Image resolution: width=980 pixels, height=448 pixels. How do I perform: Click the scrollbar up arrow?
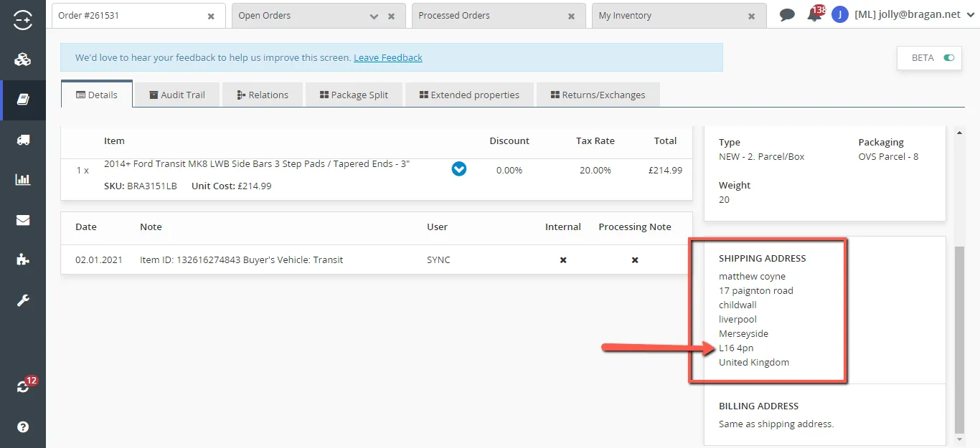[x=960, y=132]
